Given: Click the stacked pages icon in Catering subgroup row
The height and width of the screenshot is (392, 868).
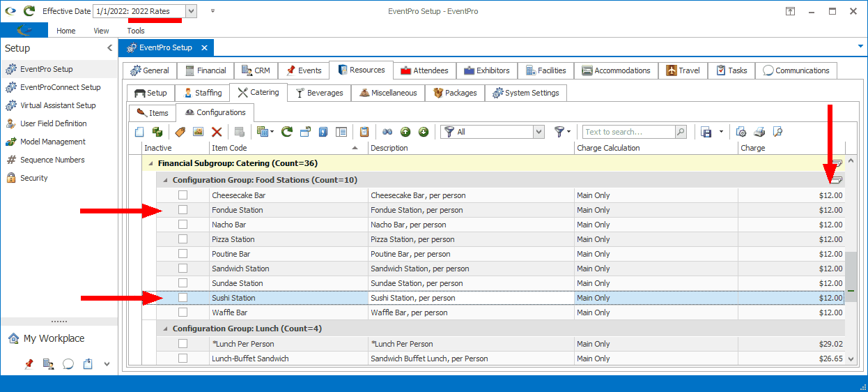Looking at the screenshot, I should 837,163.
